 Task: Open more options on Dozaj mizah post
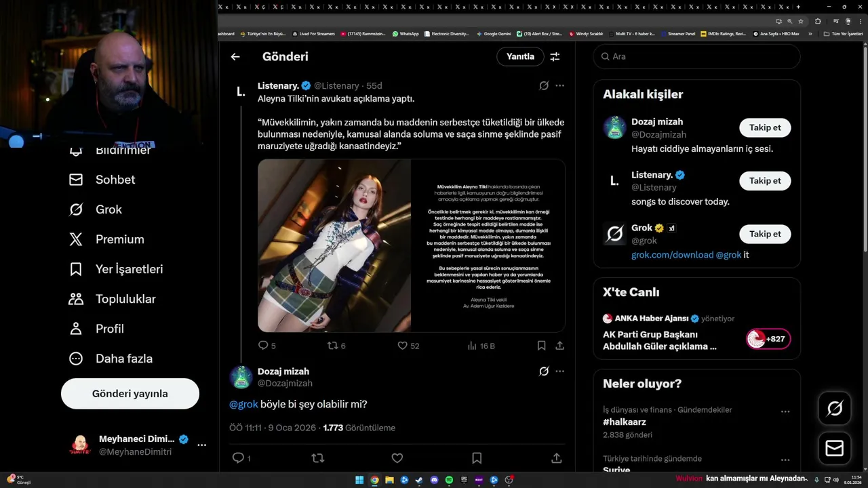coord(559,371)
